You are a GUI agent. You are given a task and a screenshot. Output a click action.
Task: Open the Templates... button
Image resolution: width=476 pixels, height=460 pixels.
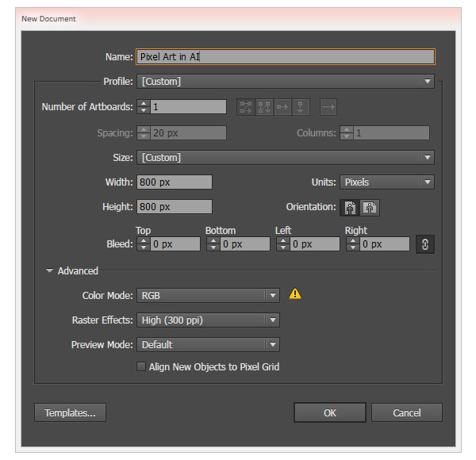70,412
